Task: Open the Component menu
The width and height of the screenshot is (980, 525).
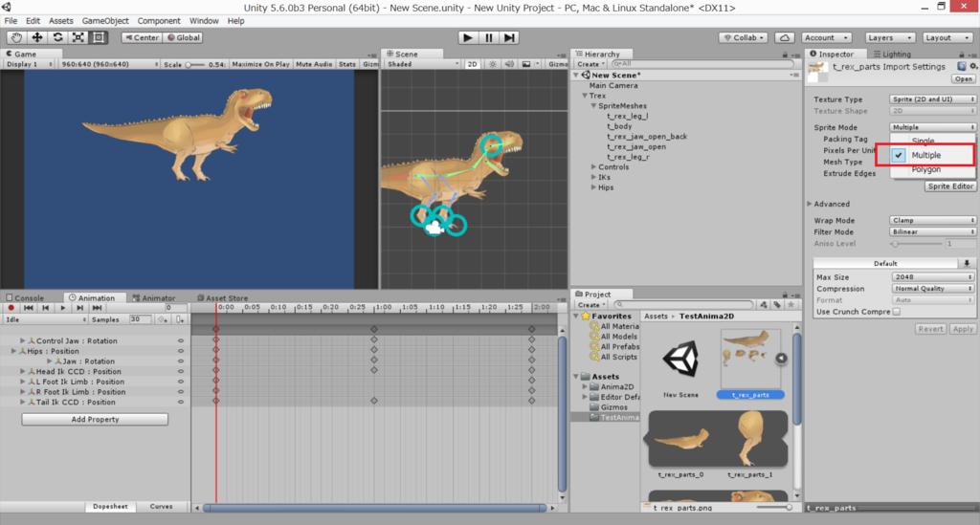Action: (159, 21)
